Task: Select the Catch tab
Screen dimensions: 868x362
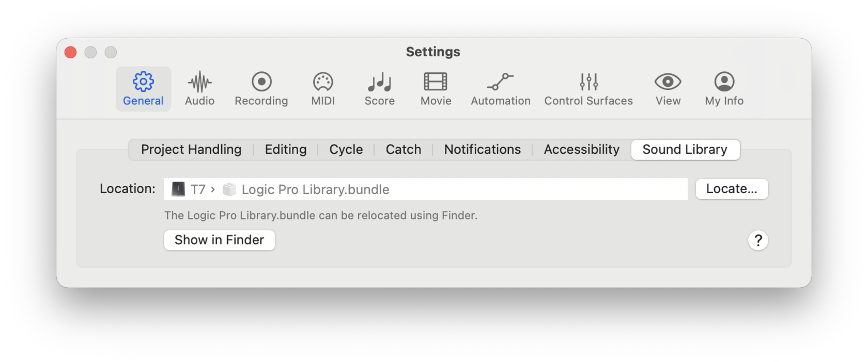Action: tap(403, 150)
